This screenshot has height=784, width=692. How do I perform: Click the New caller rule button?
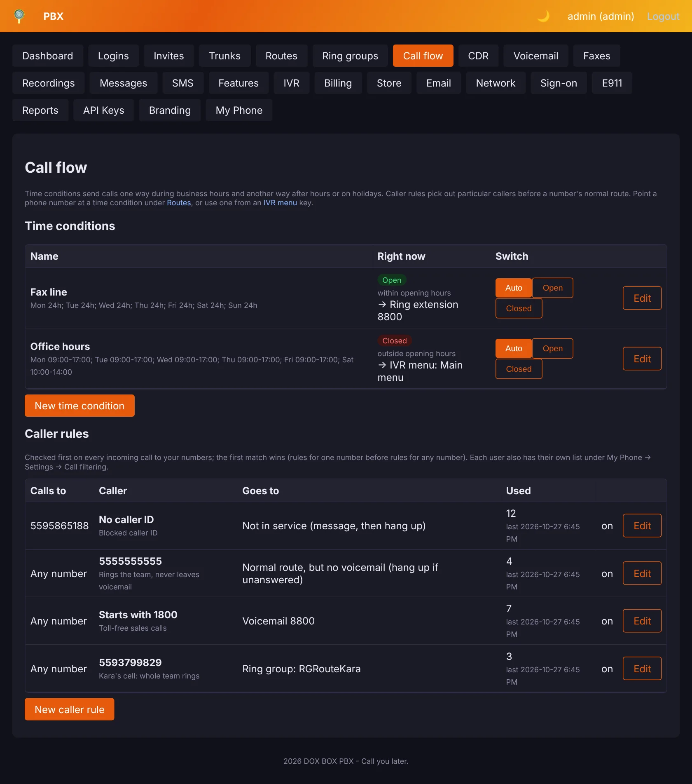[x=70, y=709]
